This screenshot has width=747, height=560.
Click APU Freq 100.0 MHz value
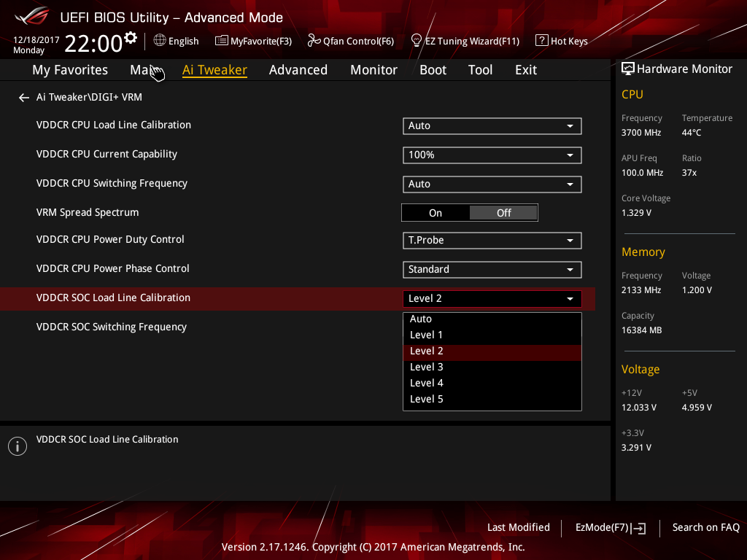642,173
